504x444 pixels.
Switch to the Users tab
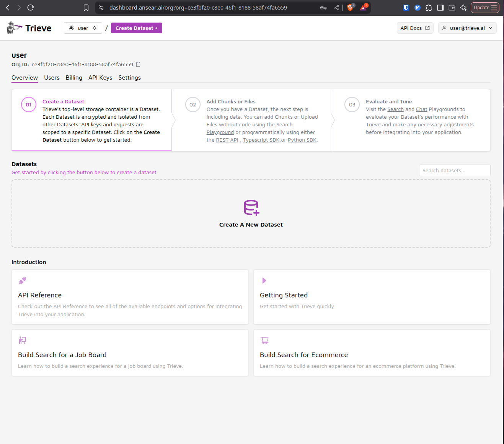(52, 78)
